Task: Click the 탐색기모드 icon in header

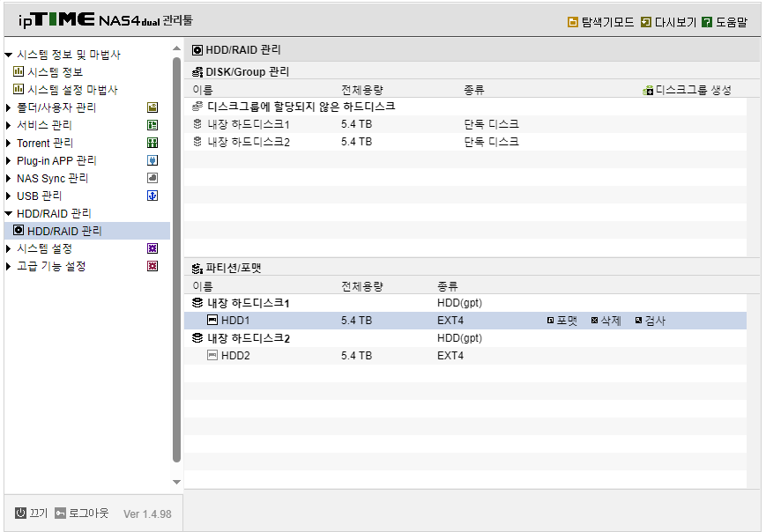Action: tap(573, 22)
